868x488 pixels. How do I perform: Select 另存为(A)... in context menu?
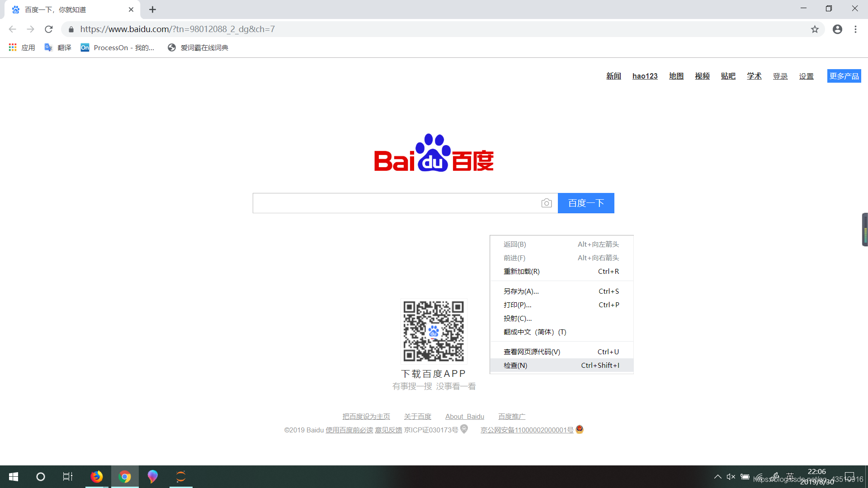click(561, 291)
